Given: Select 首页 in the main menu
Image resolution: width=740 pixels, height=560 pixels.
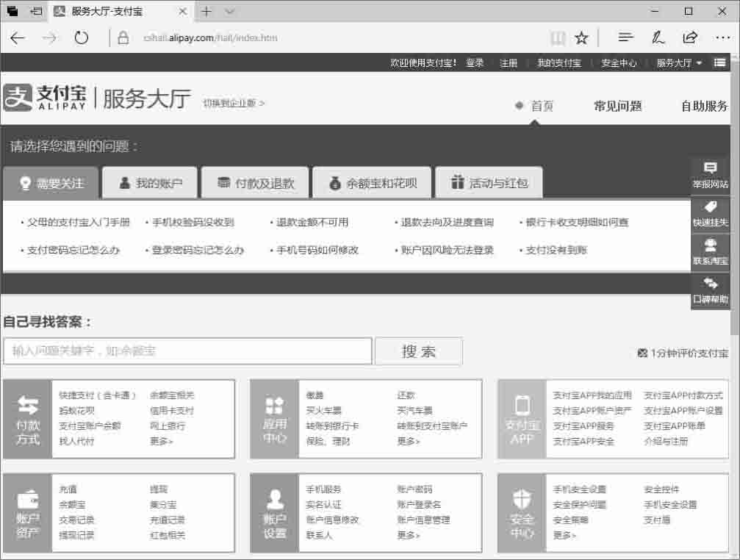Looking at the screenshot, I should point(542,106).
